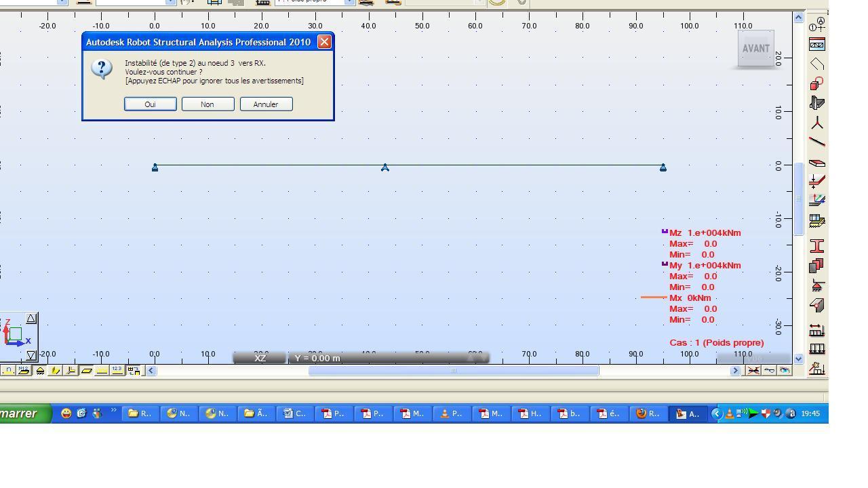Click scroll-right arrow of horizontal scrollbar
Image resolution: width=868 pixels, height=488 pixels.
point(735,370)
